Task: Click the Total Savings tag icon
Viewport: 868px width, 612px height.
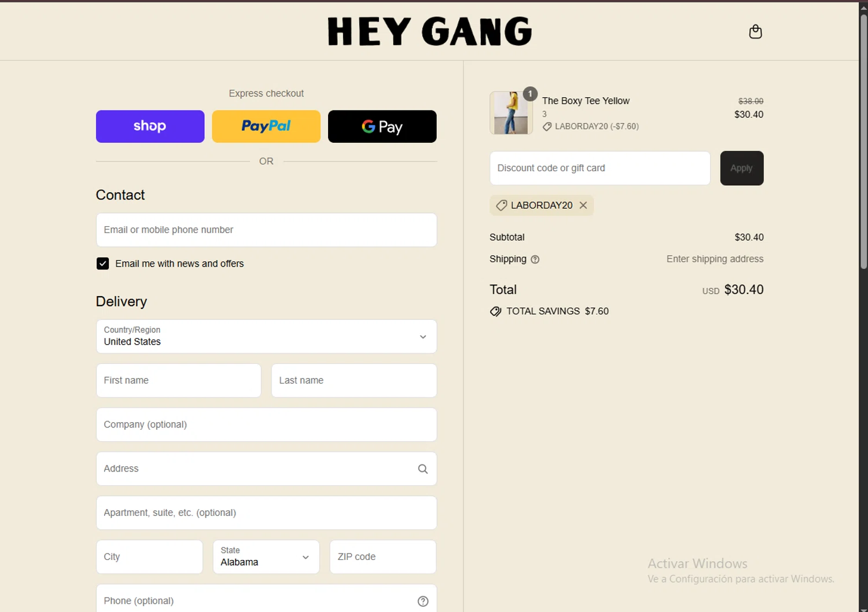Action: tap(495, 311)
